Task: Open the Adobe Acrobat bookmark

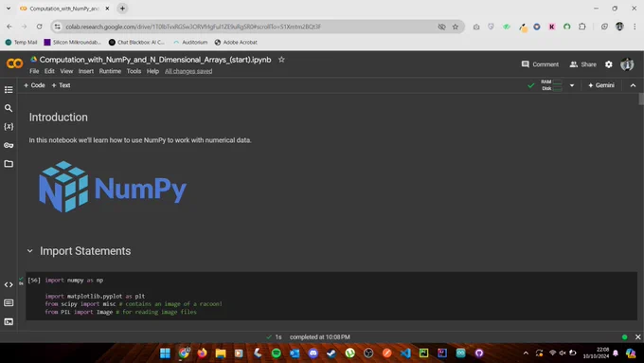Action: [x=236, y=43]
